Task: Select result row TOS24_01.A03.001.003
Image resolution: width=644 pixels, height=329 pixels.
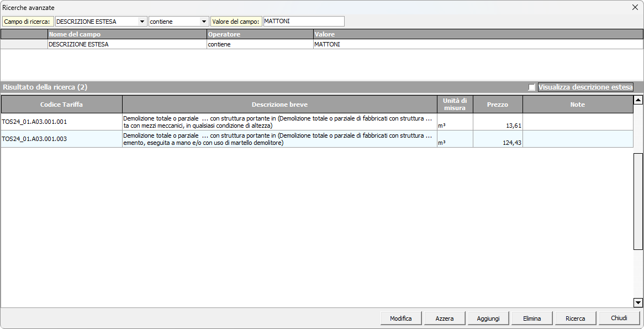Action: click(61, 139)
